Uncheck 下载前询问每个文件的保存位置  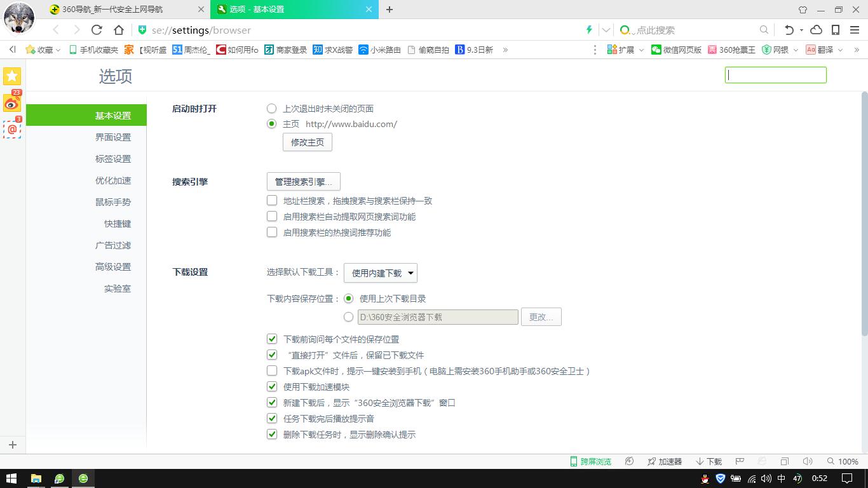coord(272,339)
